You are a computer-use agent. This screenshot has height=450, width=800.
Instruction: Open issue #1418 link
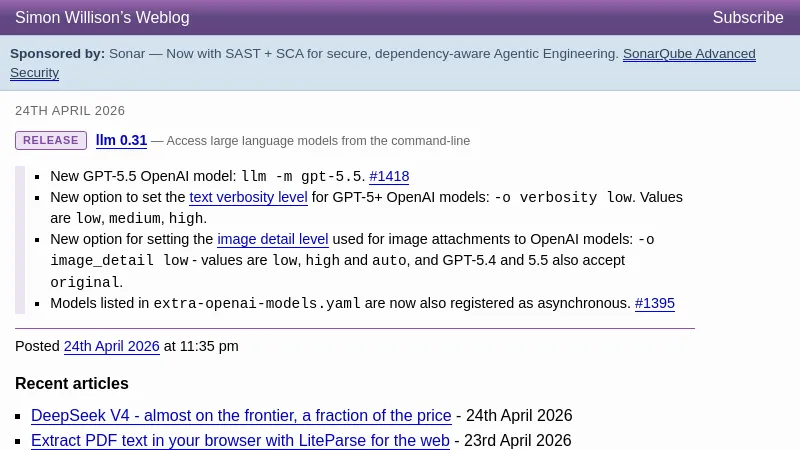[x=389, y=177]
